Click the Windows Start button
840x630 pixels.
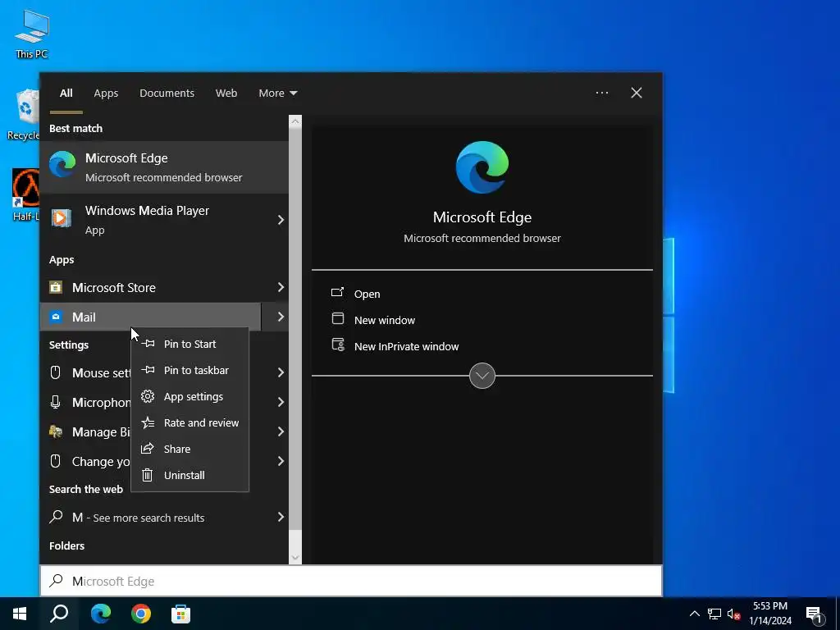20,614
